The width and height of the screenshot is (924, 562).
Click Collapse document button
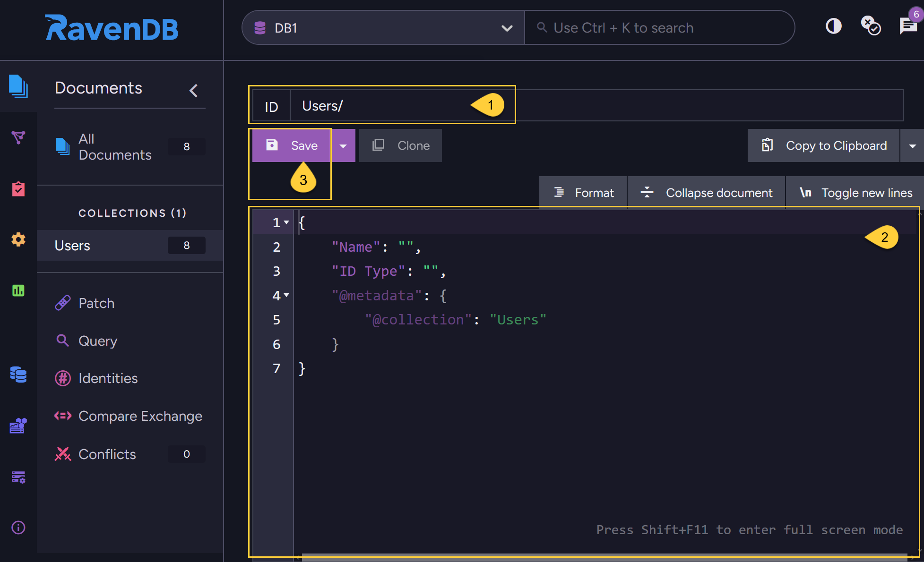[706, 193]
